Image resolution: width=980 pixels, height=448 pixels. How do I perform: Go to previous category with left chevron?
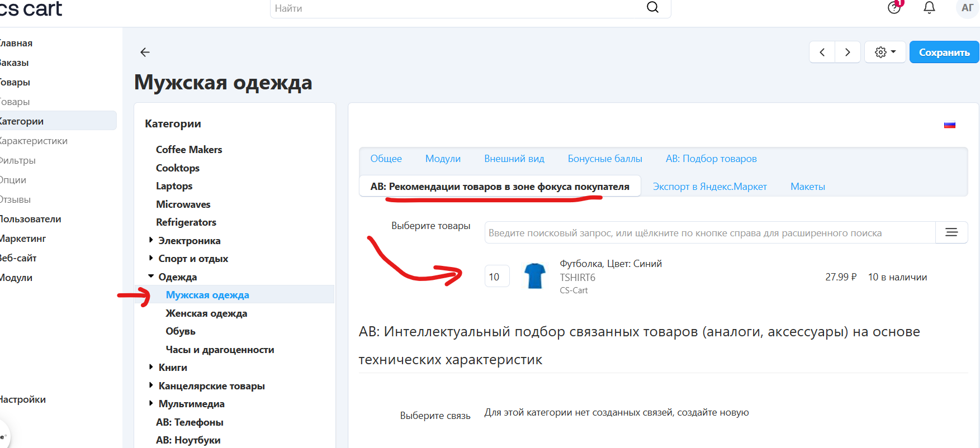[822, 52]
